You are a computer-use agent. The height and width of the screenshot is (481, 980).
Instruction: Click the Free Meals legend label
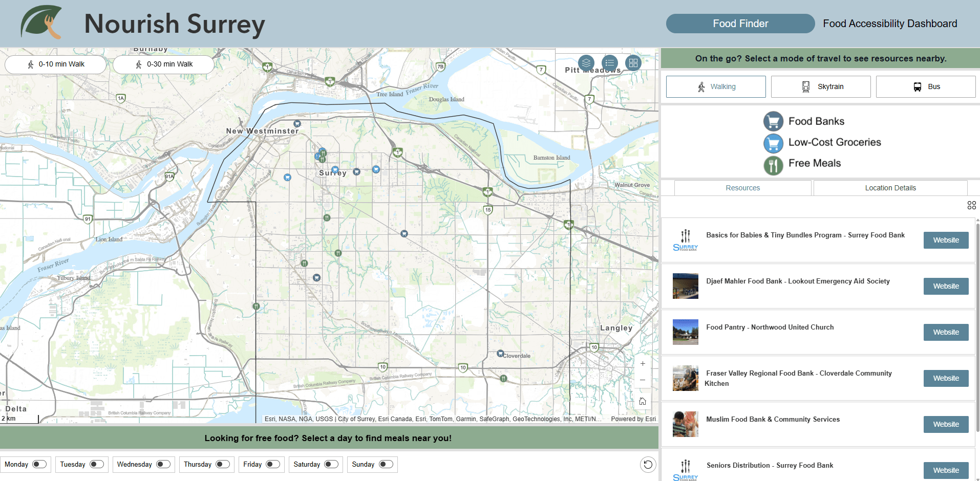(815, 163)
